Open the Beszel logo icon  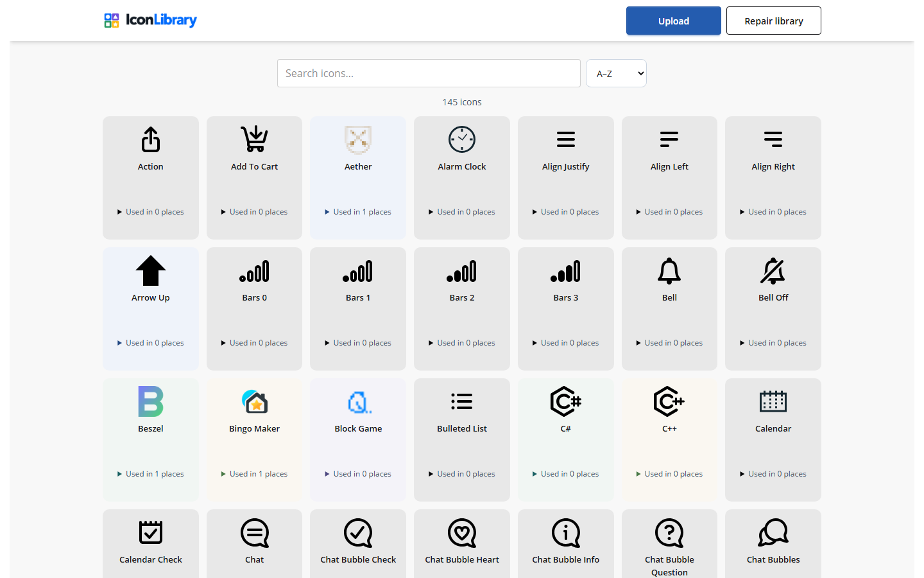point(151,401)
